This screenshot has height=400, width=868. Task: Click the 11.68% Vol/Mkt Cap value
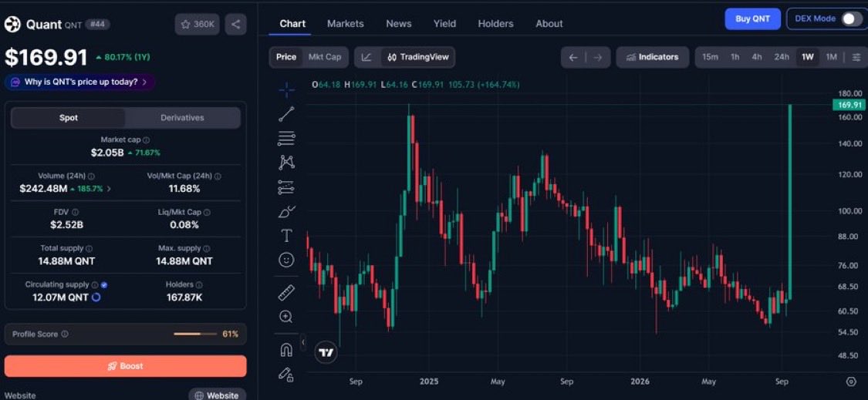184,189
